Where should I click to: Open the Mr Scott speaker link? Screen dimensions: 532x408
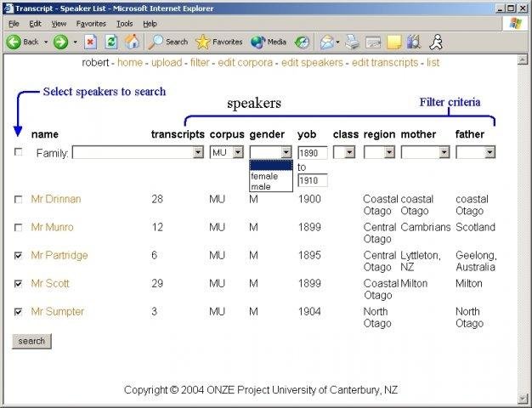50,283
